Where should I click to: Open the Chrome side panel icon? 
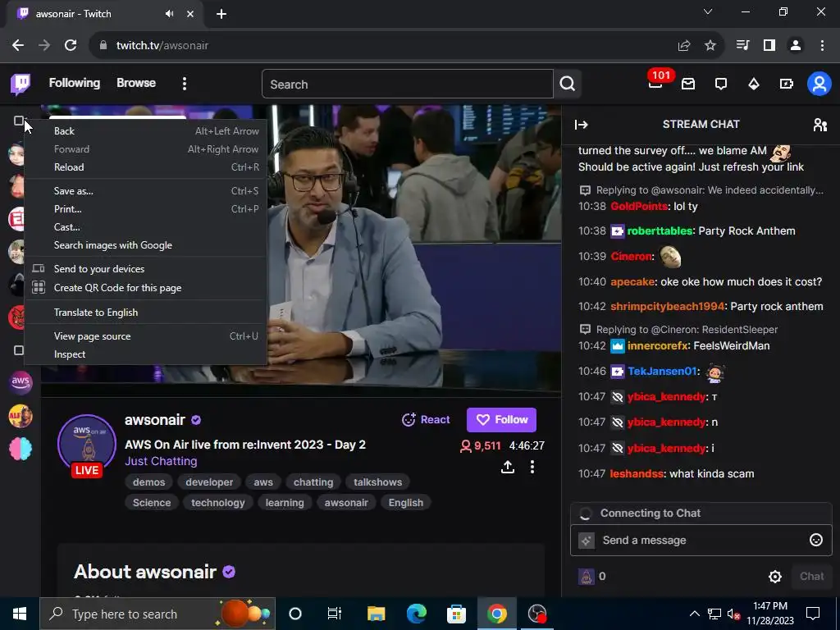point(769,46)
